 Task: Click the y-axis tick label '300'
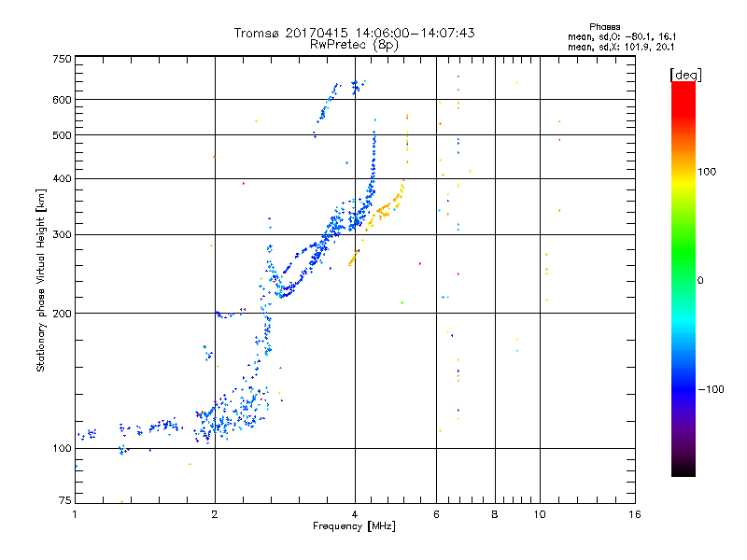pos(62,235)
